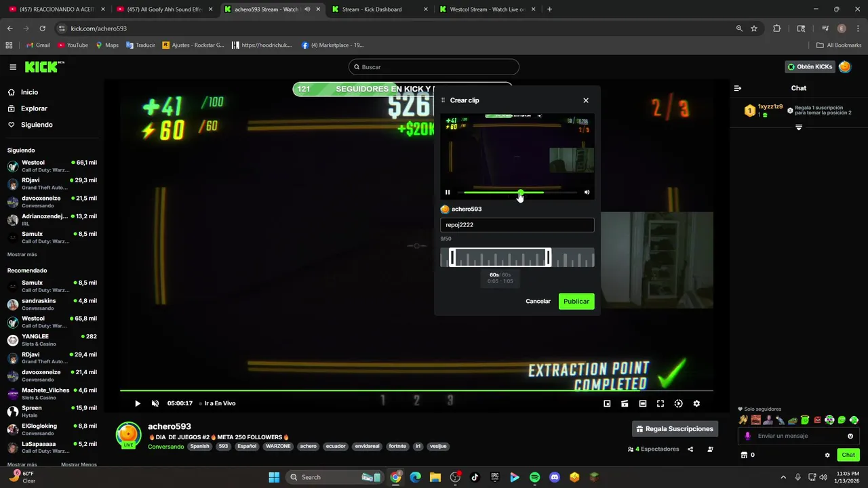Open the create clip icon in player
The height and width of the screenshot is (488, 868).
[x=625, y=403]
